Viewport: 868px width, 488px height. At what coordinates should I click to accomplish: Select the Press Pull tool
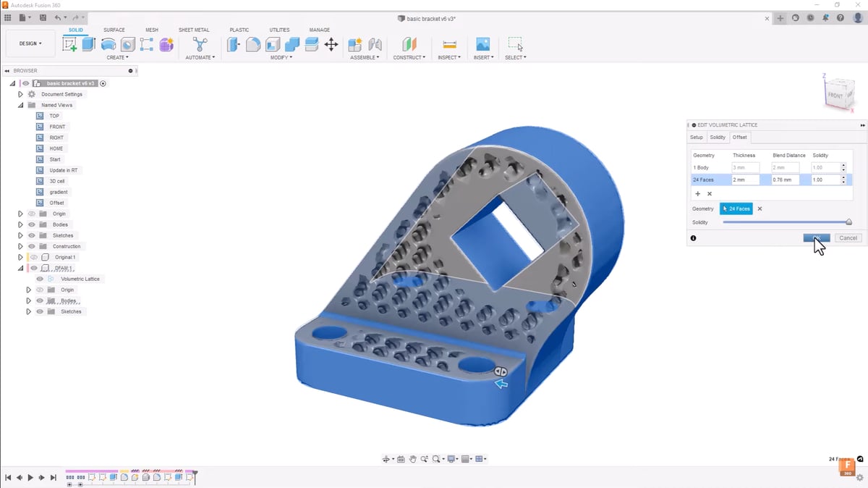(x=234, y=45)
